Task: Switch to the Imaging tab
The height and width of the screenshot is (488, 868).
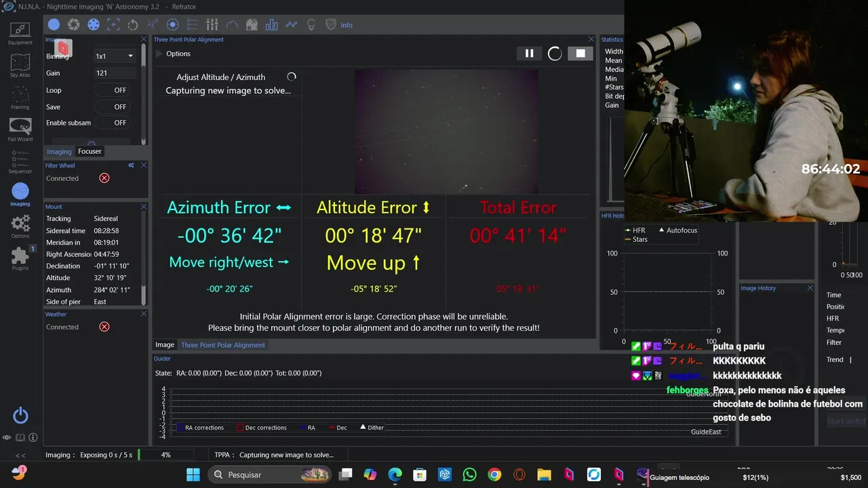Action: [x=59, y=151]
